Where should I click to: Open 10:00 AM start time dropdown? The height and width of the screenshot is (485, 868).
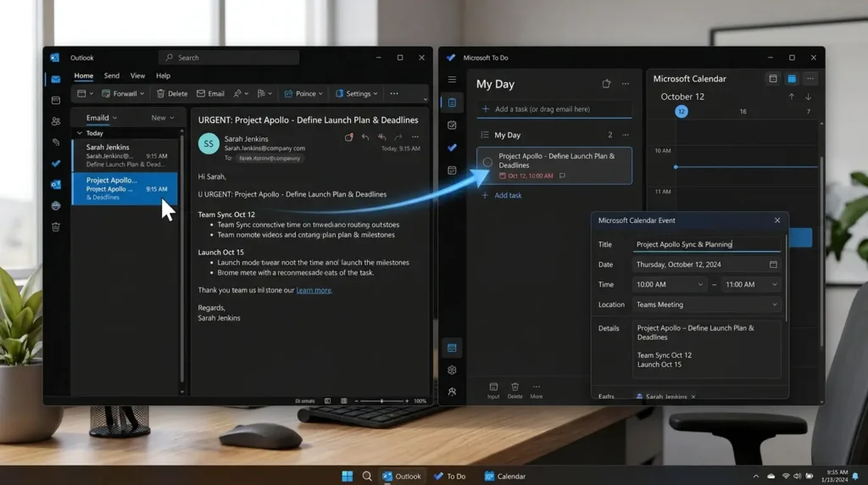(x=670, y=285)
